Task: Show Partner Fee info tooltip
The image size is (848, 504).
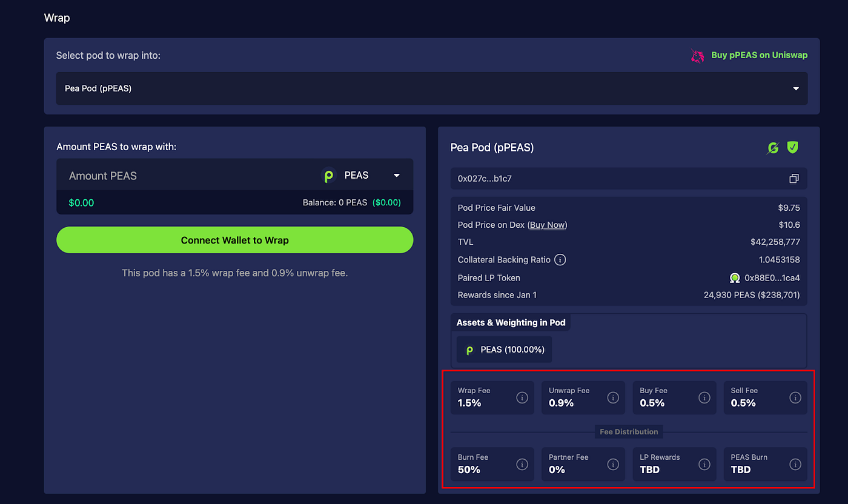Action: [613, 465]
